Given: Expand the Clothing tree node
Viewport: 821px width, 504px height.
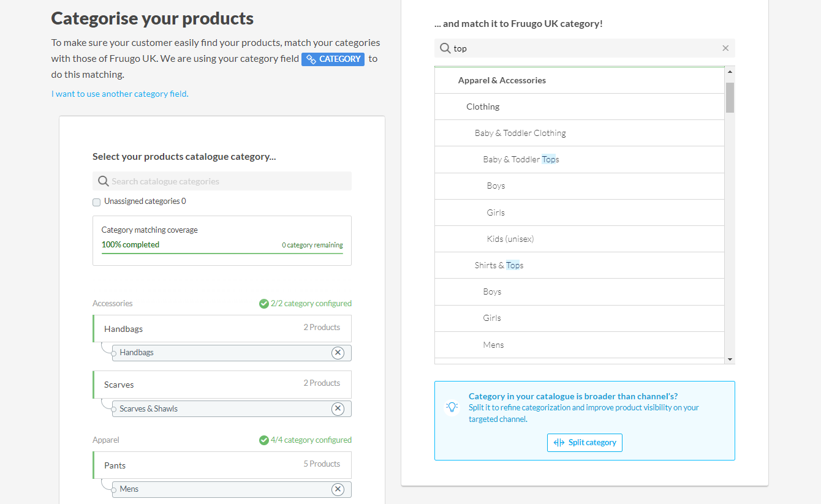Looking at the screenshot, I should click(x=483, y=107).
